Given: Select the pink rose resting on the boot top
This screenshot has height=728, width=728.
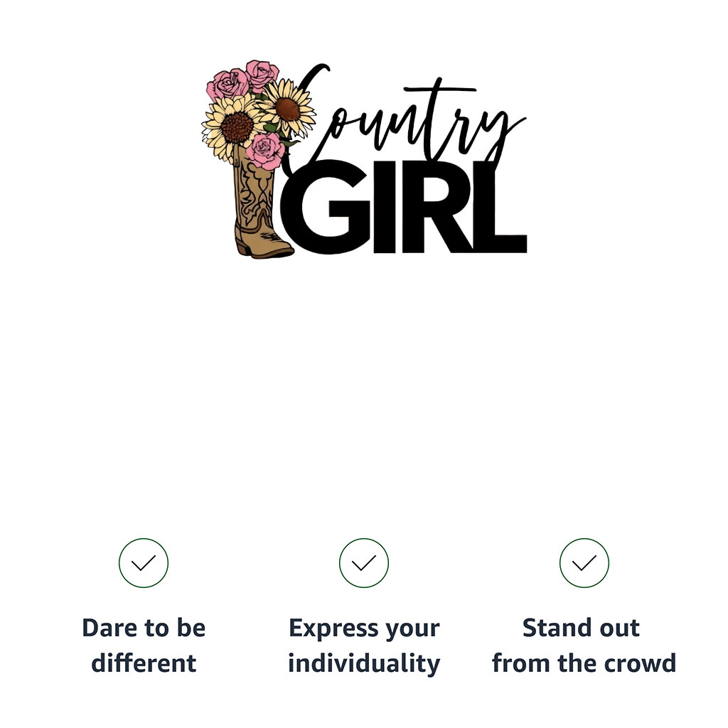Looking at the screenshot, I should [x=266, y=151].
